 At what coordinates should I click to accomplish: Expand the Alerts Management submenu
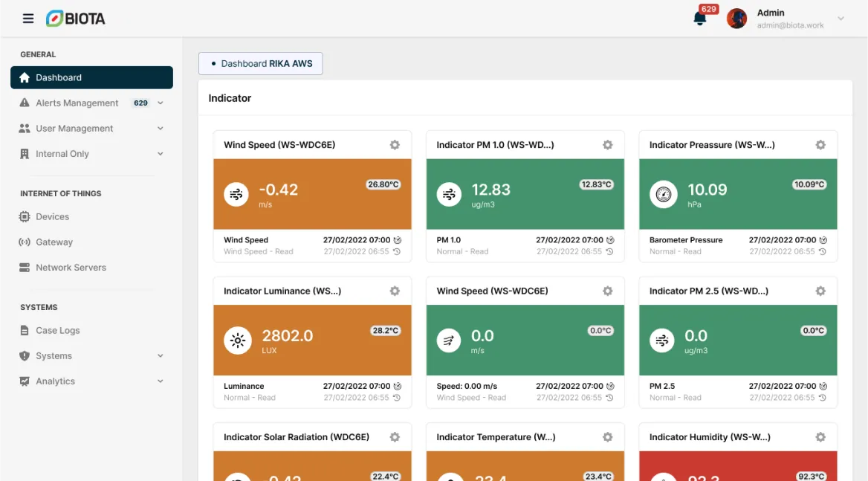pos(160,103)
